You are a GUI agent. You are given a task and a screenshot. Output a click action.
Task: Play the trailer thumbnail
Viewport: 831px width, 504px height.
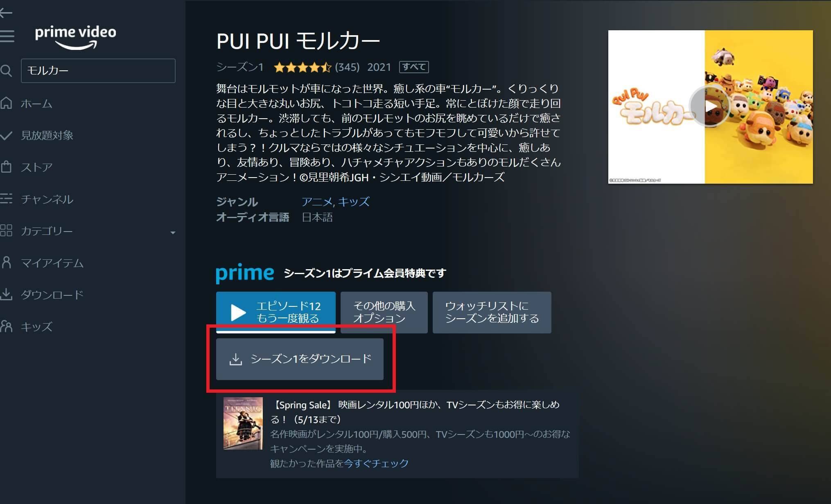pyautogui.click(x=710, y=107)
